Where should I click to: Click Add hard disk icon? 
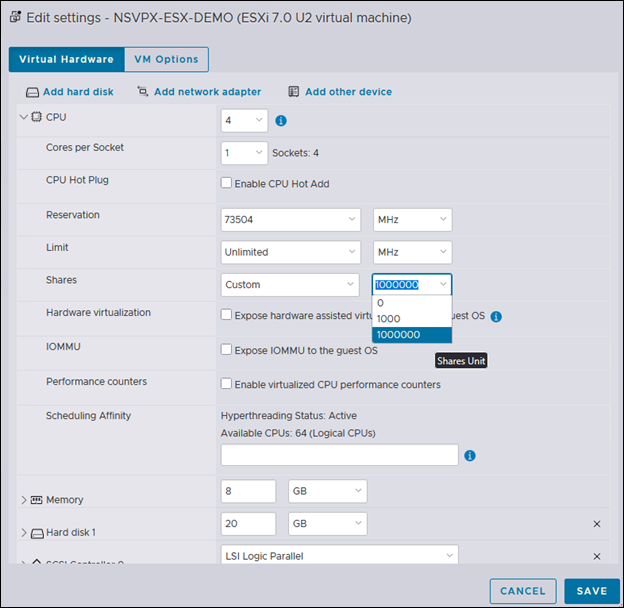coord(33,92)
